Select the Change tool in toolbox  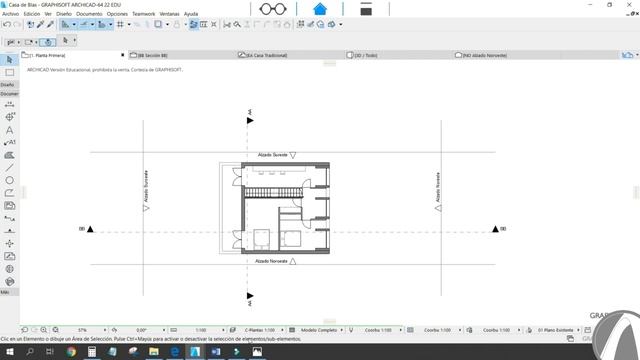(x=9, y=282)
